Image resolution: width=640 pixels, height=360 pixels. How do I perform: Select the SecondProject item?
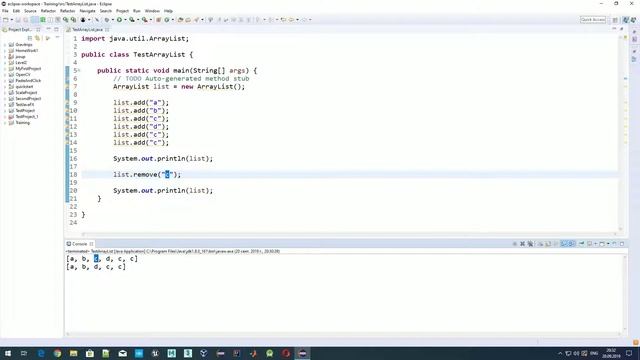pos(28,98)
